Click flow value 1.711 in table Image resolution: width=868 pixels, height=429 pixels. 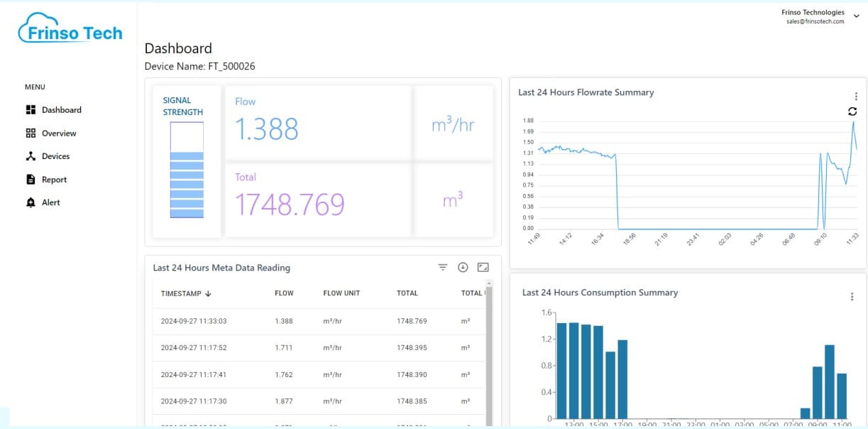[x=284, y=348]
